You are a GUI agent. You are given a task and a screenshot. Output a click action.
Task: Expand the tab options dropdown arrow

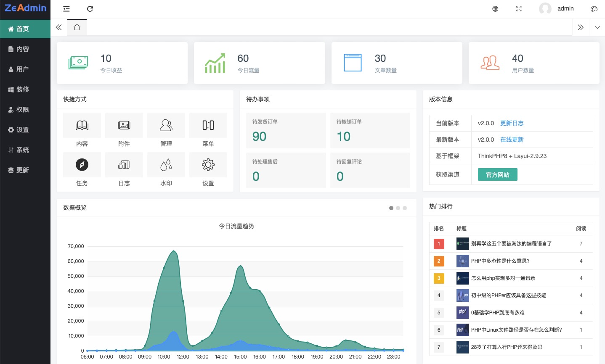[x=597, y=27]
